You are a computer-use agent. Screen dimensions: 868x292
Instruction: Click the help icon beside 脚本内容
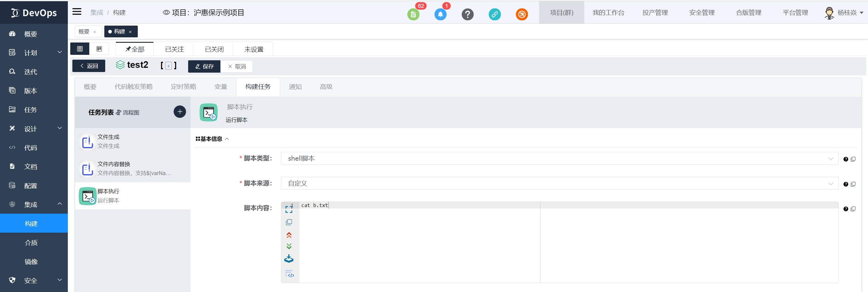845,209
